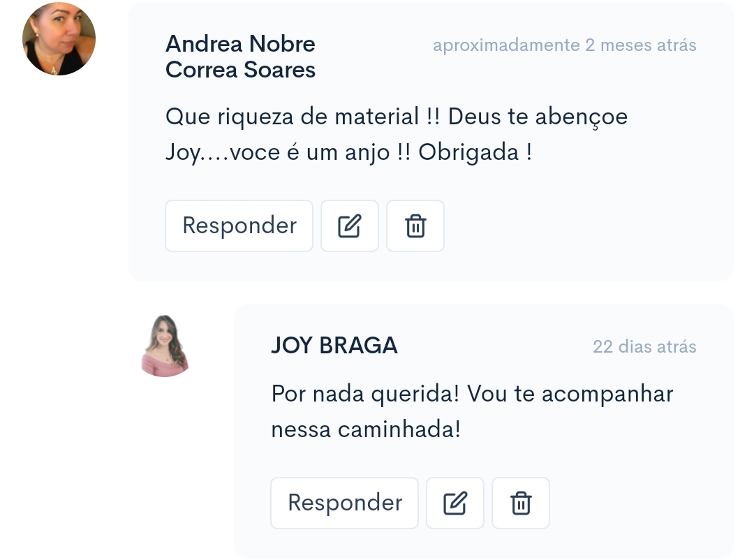Click the phrase 'Por nada querida!'
754x560 pixels.
click(365, 394)
